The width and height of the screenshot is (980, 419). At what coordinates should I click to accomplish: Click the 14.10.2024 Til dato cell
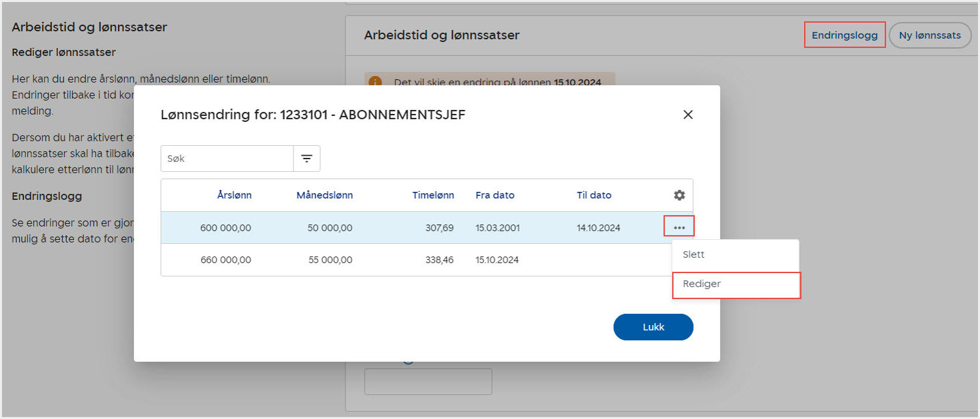[598, 228]
